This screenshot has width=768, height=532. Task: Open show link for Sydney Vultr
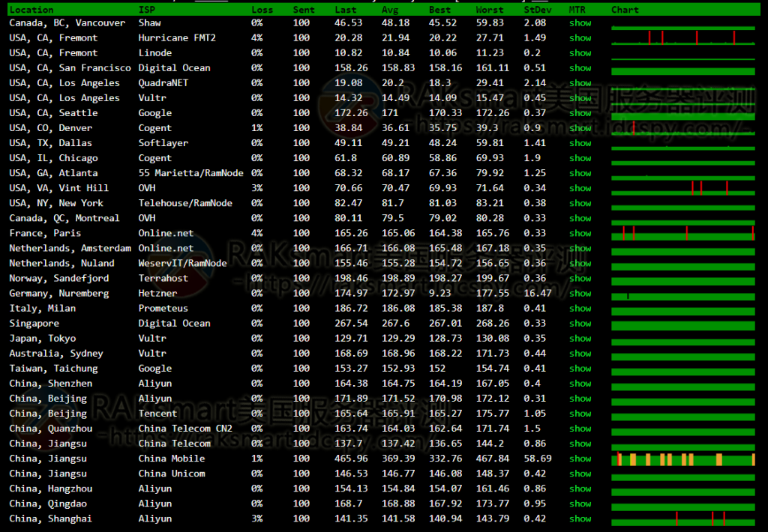[580, 354]
